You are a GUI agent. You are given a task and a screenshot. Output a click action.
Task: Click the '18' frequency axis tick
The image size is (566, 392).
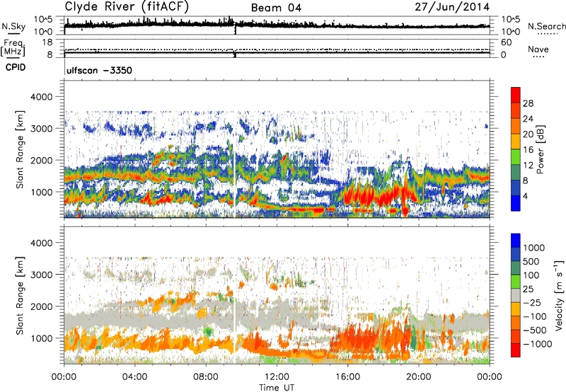click(47, 42)
